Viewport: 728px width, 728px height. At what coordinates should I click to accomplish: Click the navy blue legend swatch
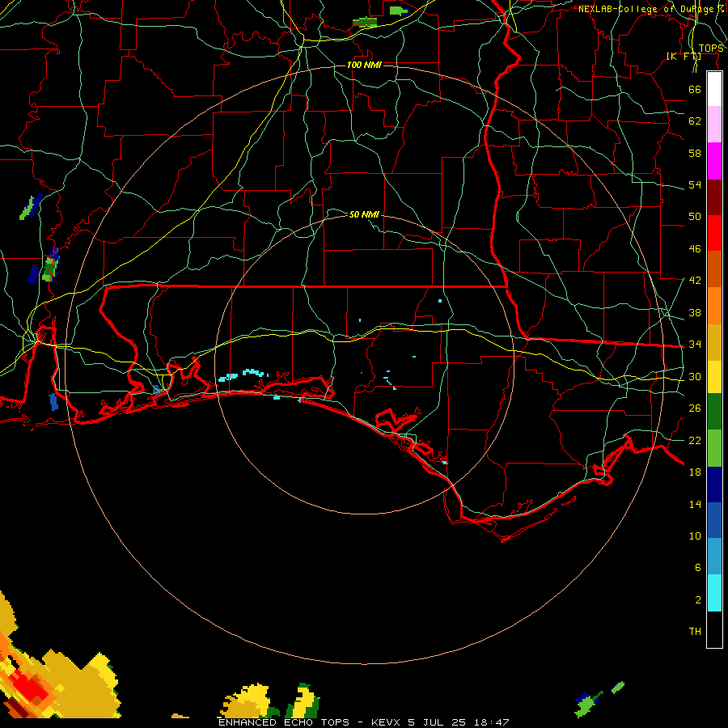pos(714,485)
